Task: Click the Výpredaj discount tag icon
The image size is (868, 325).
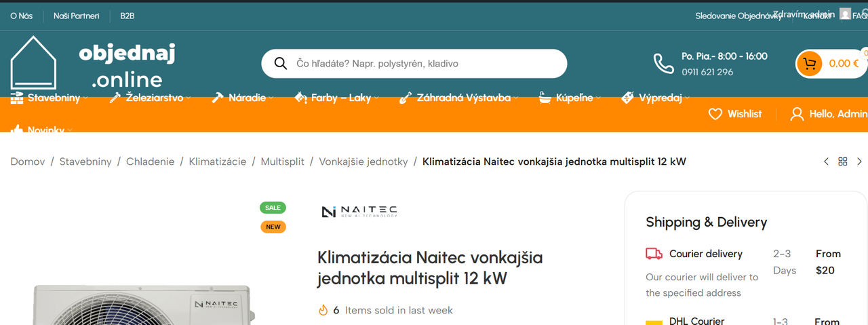Action: 628,98
